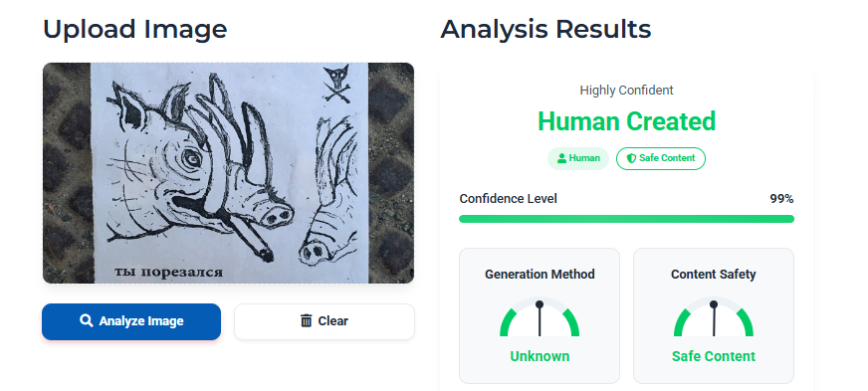The height and width of the screenshot is (391, 868).
Task: Click the magnifier icon on Analyze Image
Action: coord(86,320)
